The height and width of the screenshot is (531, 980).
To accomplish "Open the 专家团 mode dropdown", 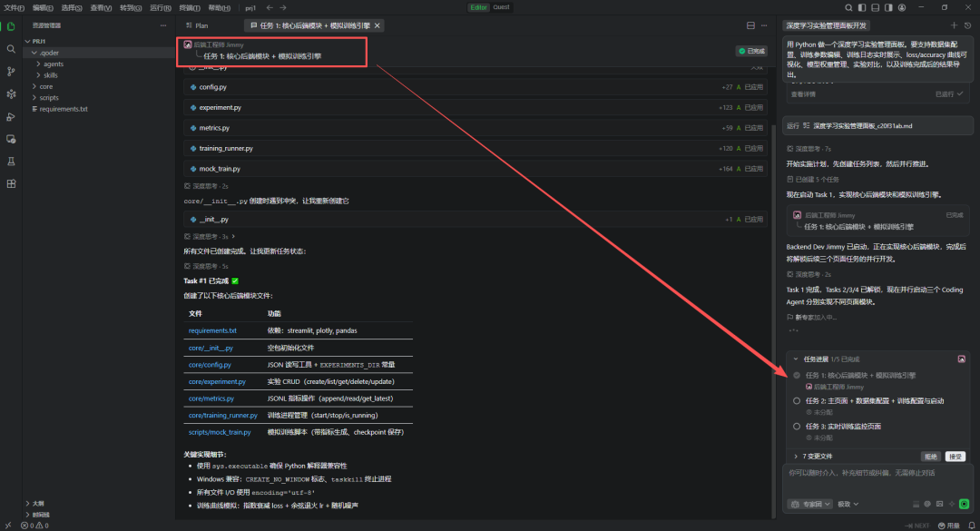I will point(811,503).
